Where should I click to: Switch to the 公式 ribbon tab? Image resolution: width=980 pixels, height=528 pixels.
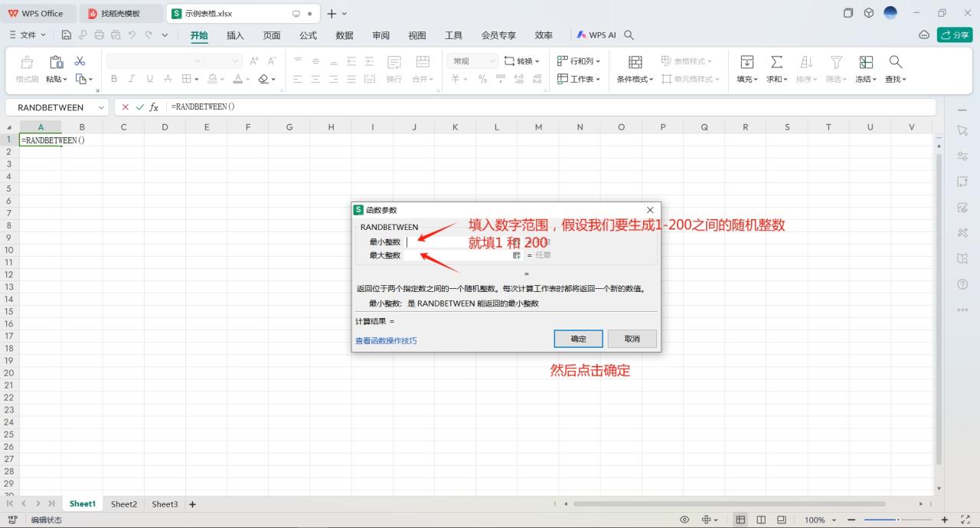point(308,35)
